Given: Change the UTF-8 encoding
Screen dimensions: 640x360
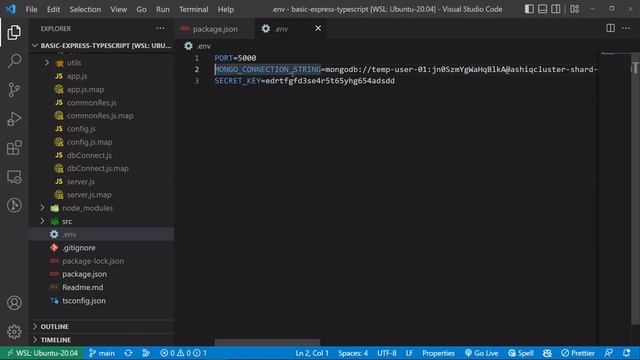Looking at the screenshot, I should pos(387,353).
